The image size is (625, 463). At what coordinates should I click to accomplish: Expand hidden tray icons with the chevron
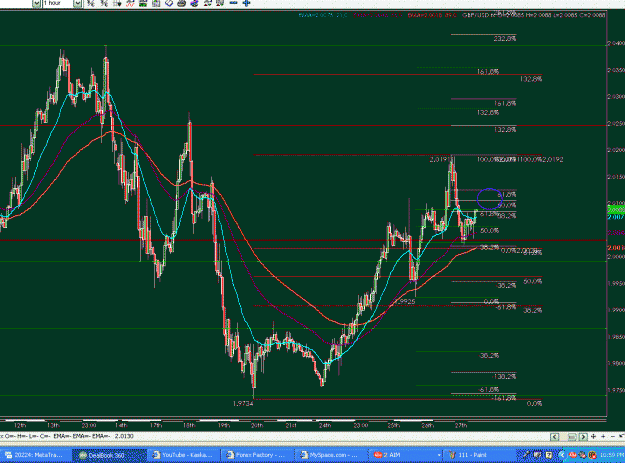tap(562, 455)
